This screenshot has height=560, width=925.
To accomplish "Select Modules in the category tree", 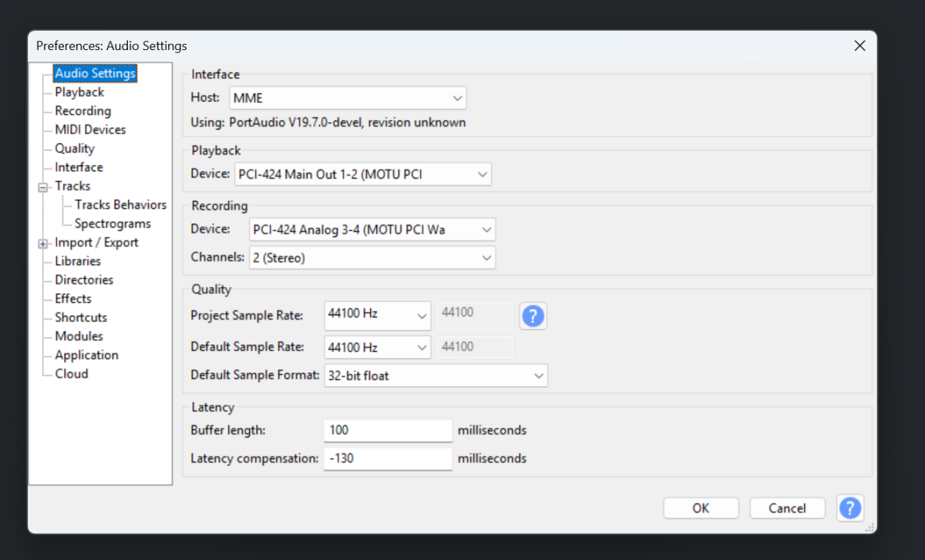I will pyautogui.click(x=79, y=336).
